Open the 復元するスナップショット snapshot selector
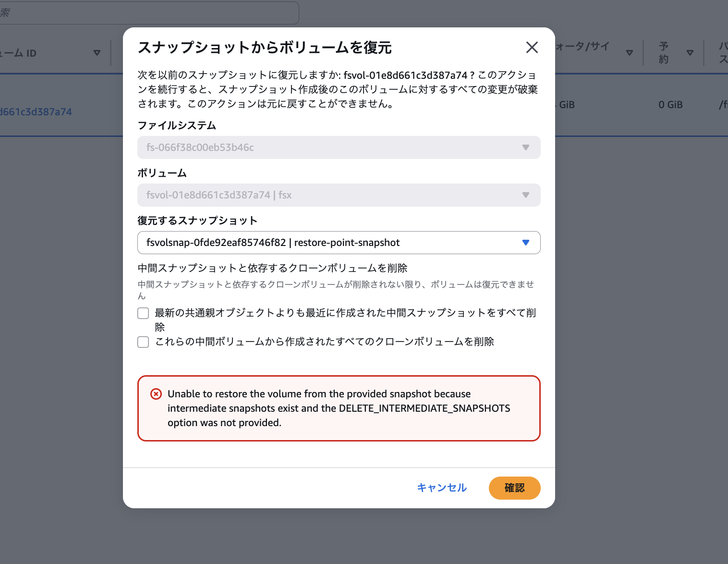This screenshot has width=728, height=564. pyautogui.click(x=339, y=243)
